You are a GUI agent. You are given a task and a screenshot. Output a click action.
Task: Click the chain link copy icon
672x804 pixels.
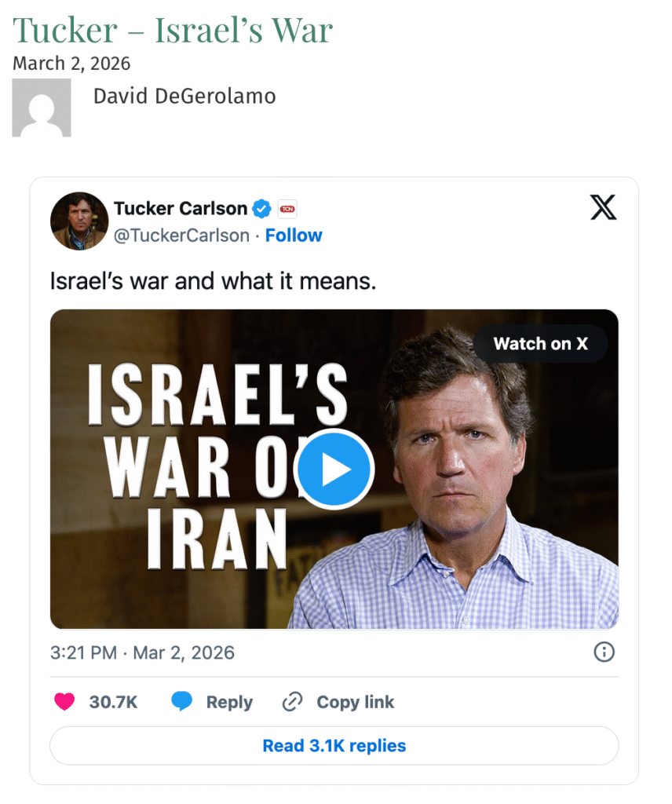[292, 702]
